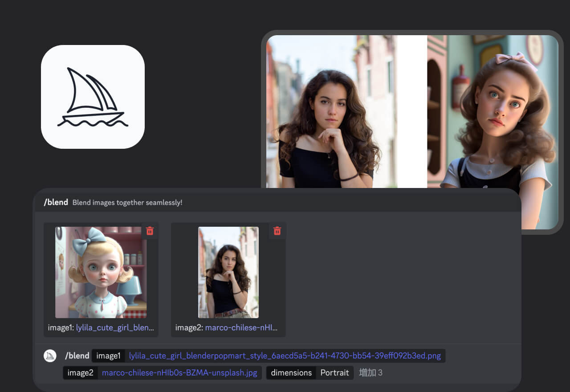Select the image2 option tag in the command line
570x392 pixels.
pyautogui.click(x=80, y=373)
